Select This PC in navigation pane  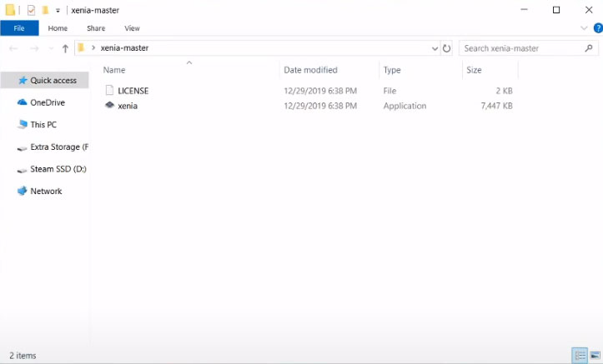click(x=45, y=125)
